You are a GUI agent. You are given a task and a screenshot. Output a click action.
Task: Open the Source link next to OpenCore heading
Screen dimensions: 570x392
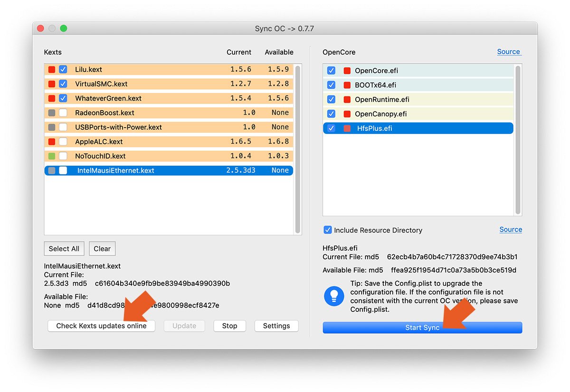(509, 52)
